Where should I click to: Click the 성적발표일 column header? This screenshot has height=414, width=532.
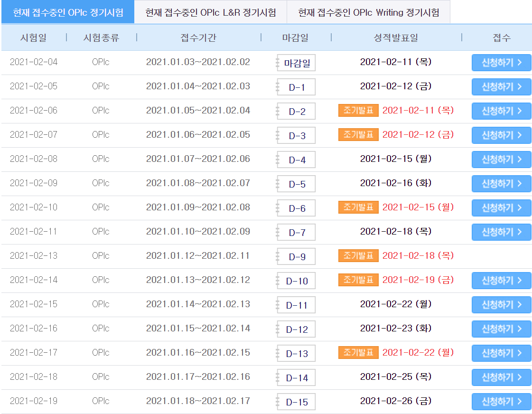[396, 38]
